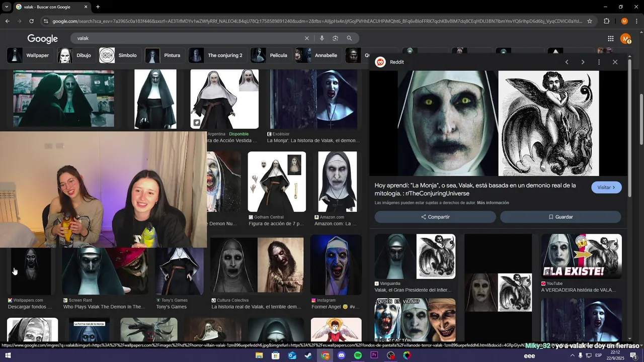Viewport: 644px width, 362px height.
Task: Open Adobe Premiere Pro from the taskbar
Action: click(x=374, y=355)
